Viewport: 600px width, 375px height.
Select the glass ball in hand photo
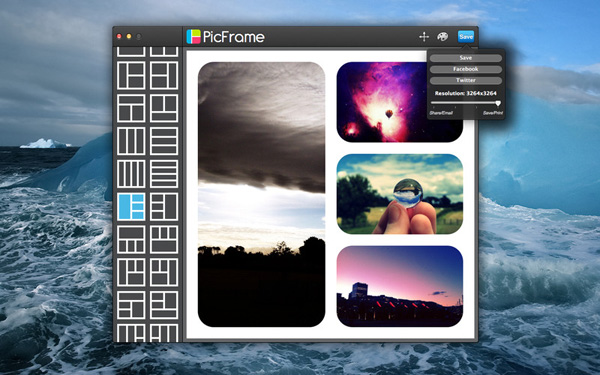399,194
